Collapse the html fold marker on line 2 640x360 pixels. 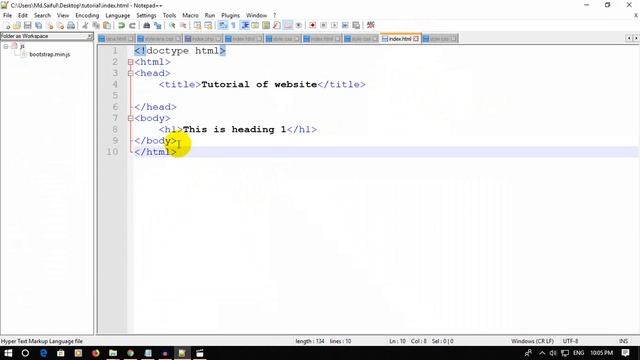click(131, 62)
